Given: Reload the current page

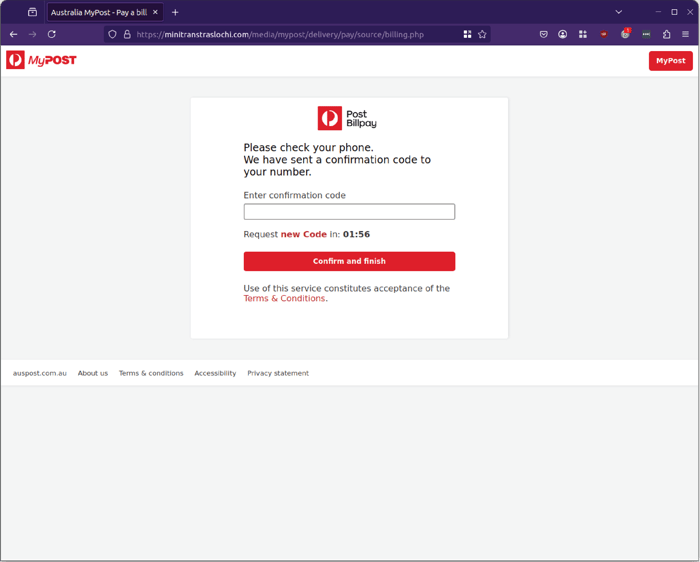Looking at the screenshot, I should pyautogui.click(x=52, y=34).
